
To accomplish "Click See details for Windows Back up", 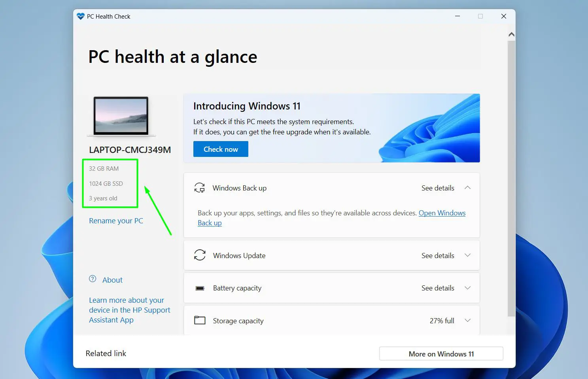I will 438,188.
